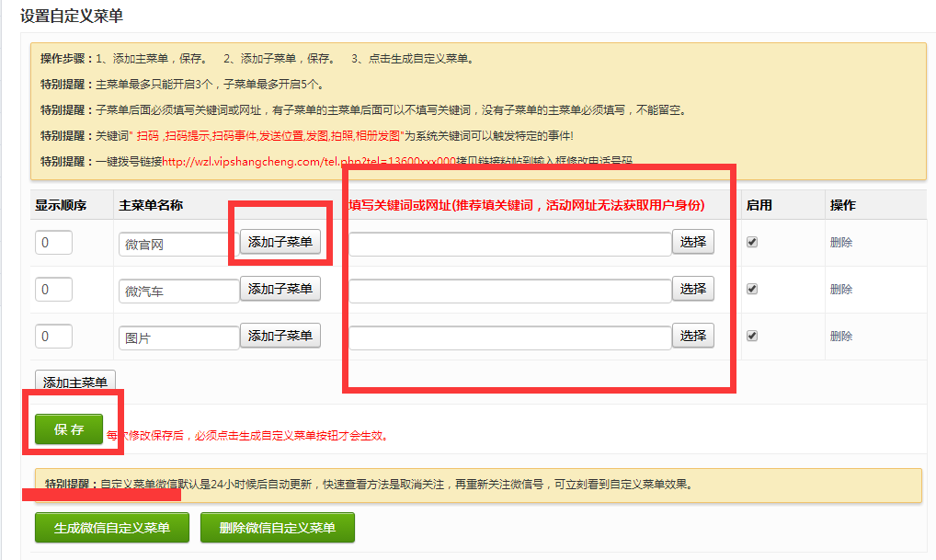The width and height of the screenshot is (936, 560).
Task: Click the 添加主菜单 button
Action: [x=75, y=383]
